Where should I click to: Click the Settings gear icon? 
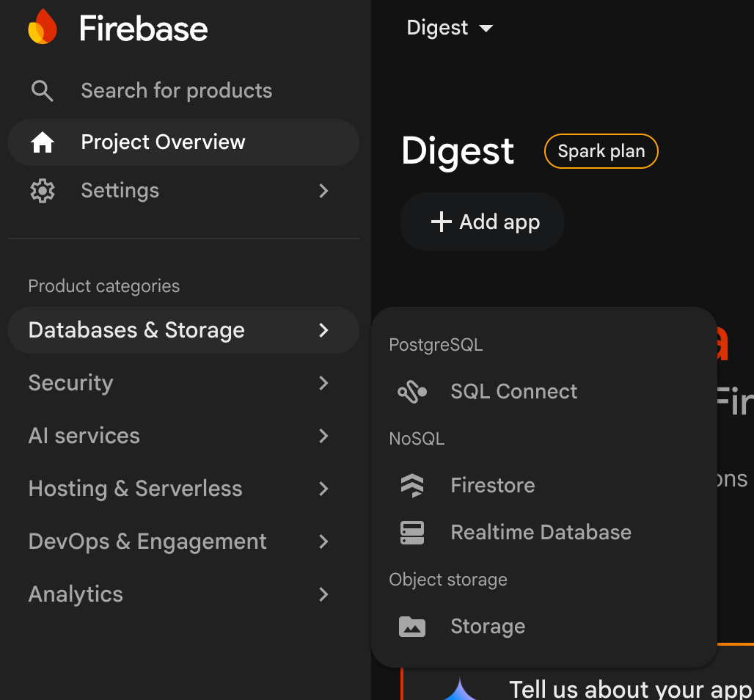[x=43, y=191]
